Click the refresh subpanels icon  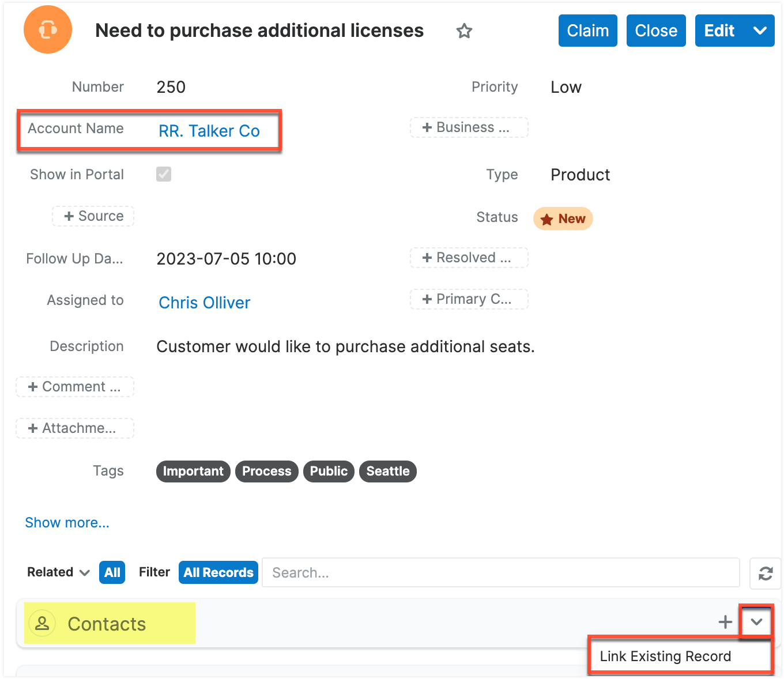[x=765, y=574]
